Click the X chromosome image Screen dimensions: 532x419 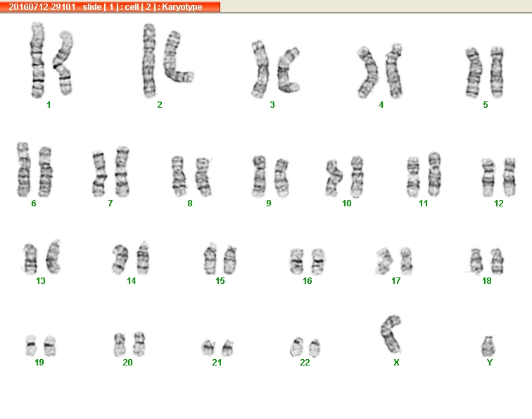391,334
